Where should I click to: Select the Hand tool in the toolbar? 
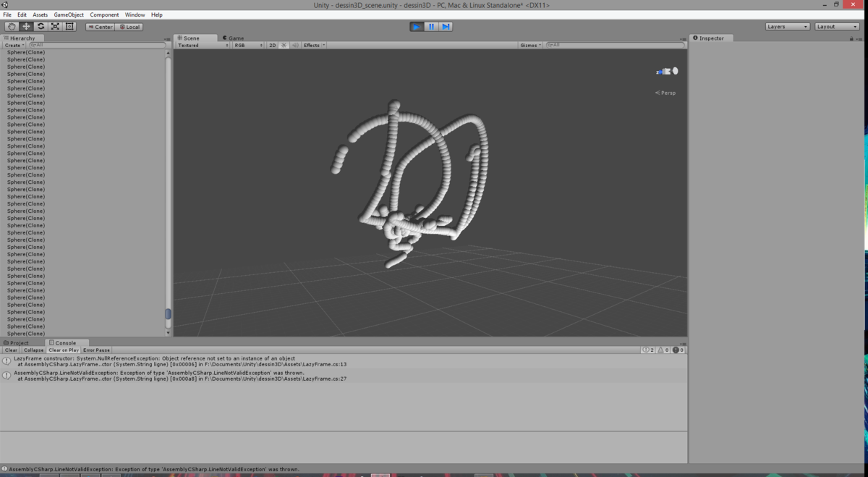[x=12, y=27]
